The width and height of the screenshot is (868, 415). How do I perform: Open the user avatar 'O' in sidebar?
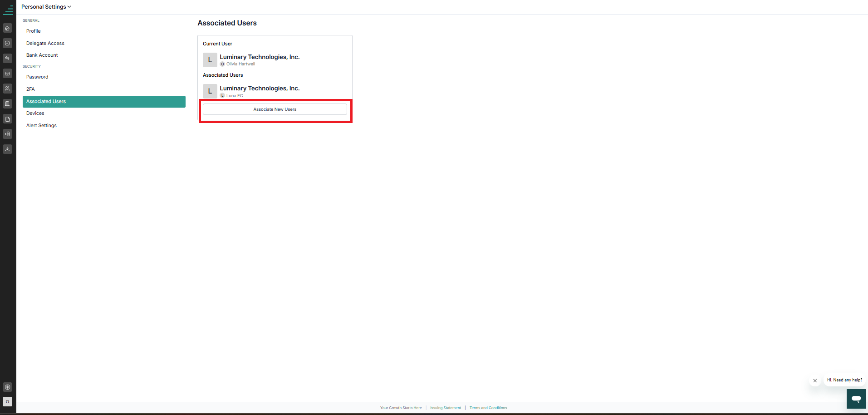(x=7, y=402)
